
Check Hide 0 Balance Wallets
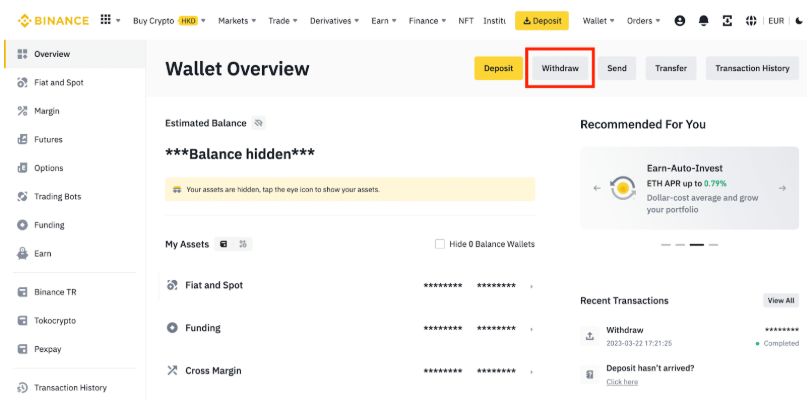[x=440, y=244]
